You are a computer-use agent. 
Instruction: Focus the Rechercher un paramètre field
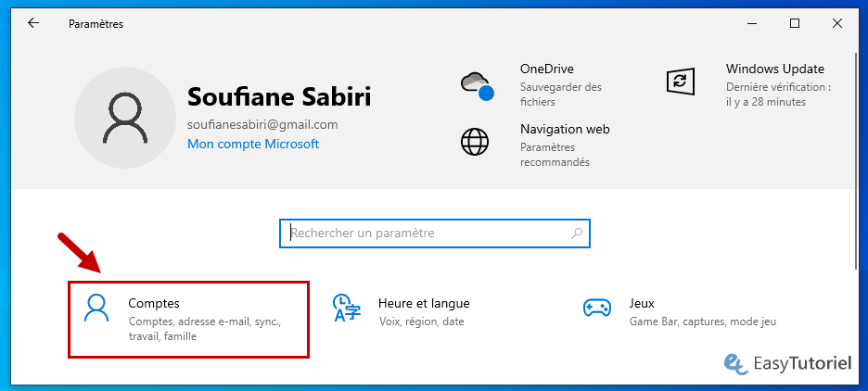coord(427,233)
